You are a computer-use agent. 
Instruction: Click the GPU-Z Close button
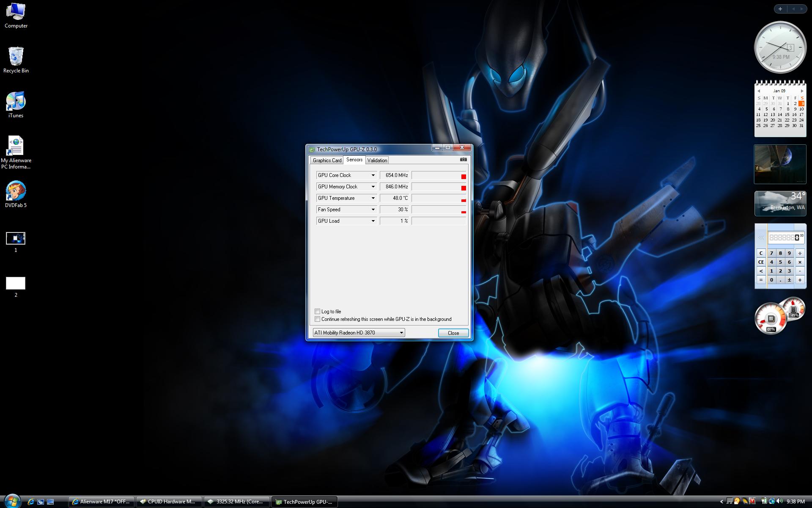(x=453, y=333)
